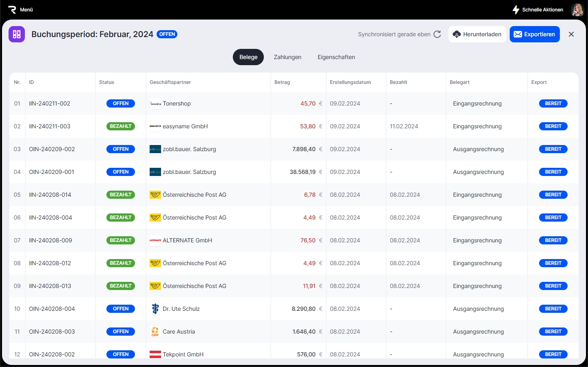This screenshot has width=588, height=367.
Task: Click the Tonershop partner logo
Action: (x=155, y=103)
